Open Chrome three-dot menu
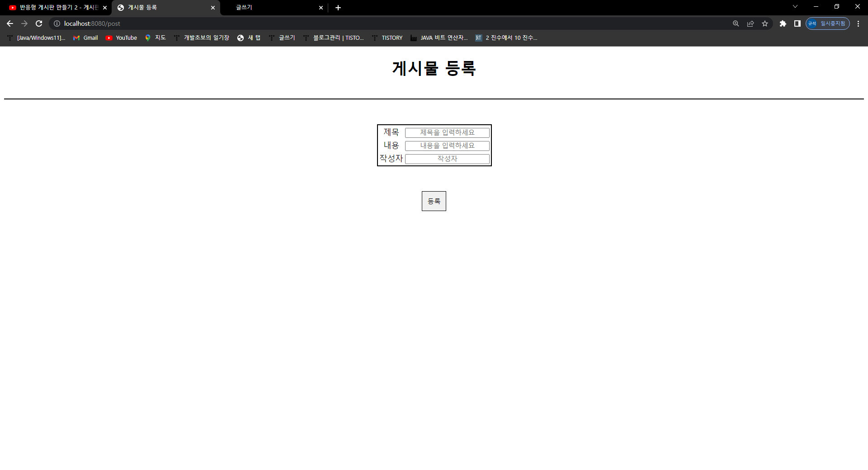 [x=858, y=23]
